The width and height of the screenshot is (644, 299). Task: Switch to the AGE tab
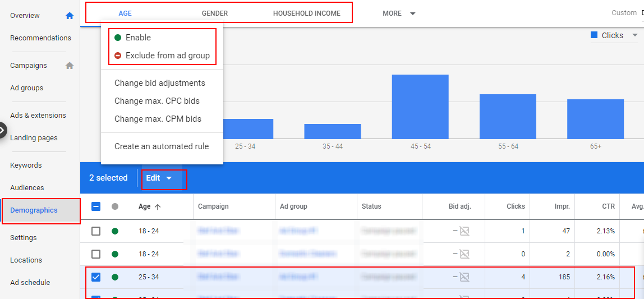point(125,13)
